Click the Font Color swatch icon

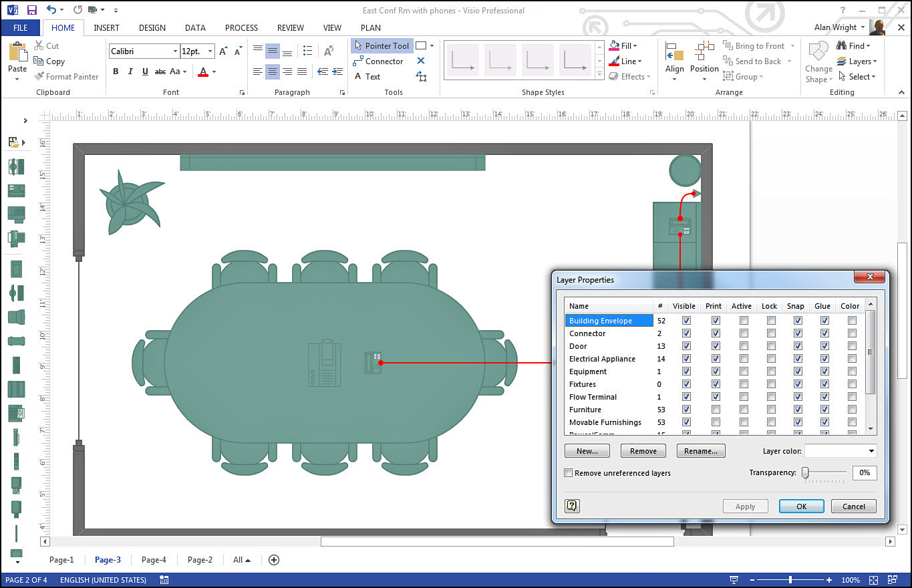[x=203, y=71]
